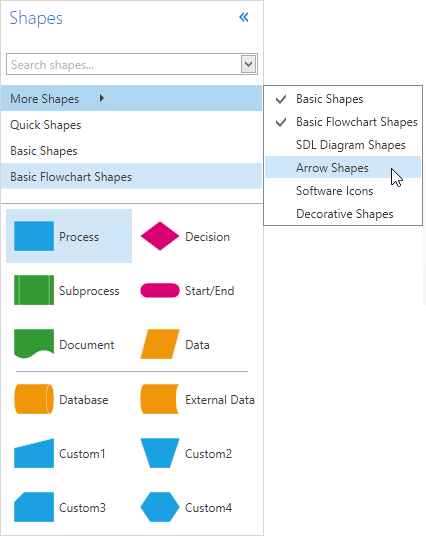Click into the Search shapes field
The height and width of the screenshot is (538, 426).
(124, 64)
